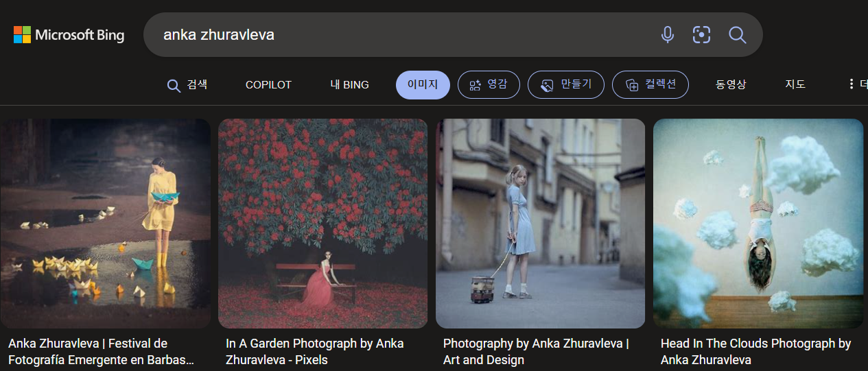
Task: Open the 내 BING tab
Action: pyautogui.click(x=349, y=85)
